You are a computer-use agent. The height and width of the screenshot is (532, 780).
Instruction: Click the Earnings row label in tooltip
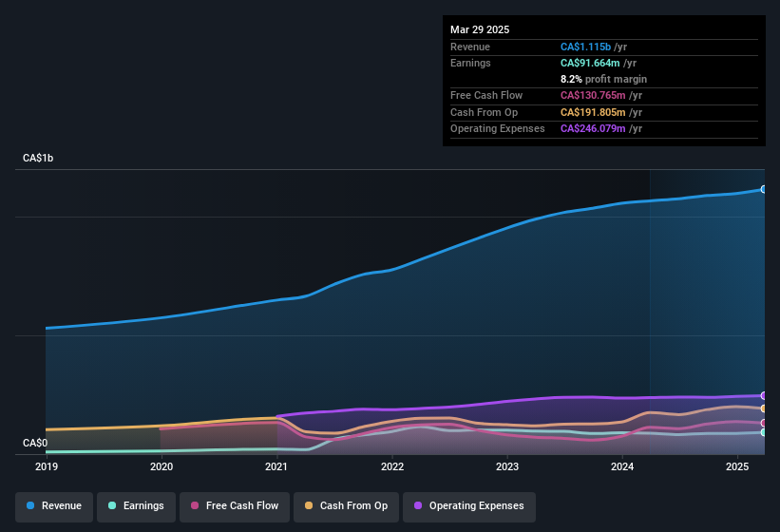470,63
